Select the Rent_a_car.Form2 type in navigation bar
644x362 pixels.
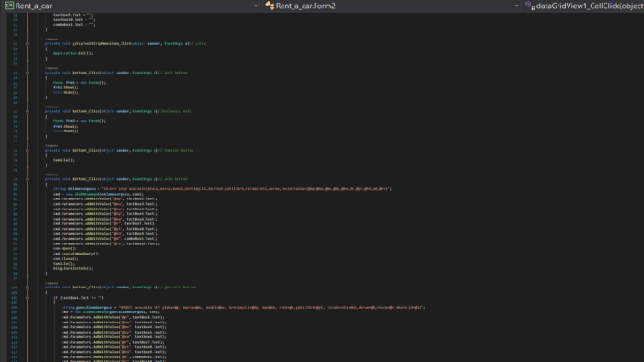pyautogui.click(x=305, y=6)
